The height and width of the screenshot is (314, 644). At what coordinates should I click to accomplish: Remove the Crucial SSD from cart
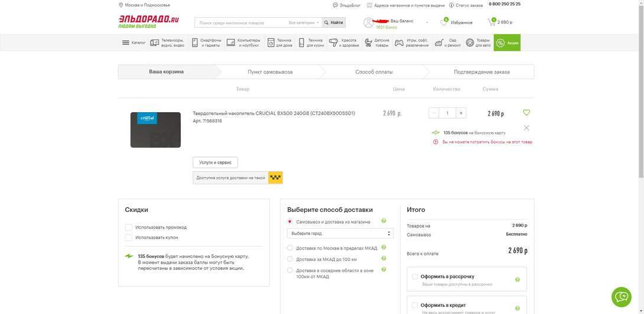click(x=526, y=127)
